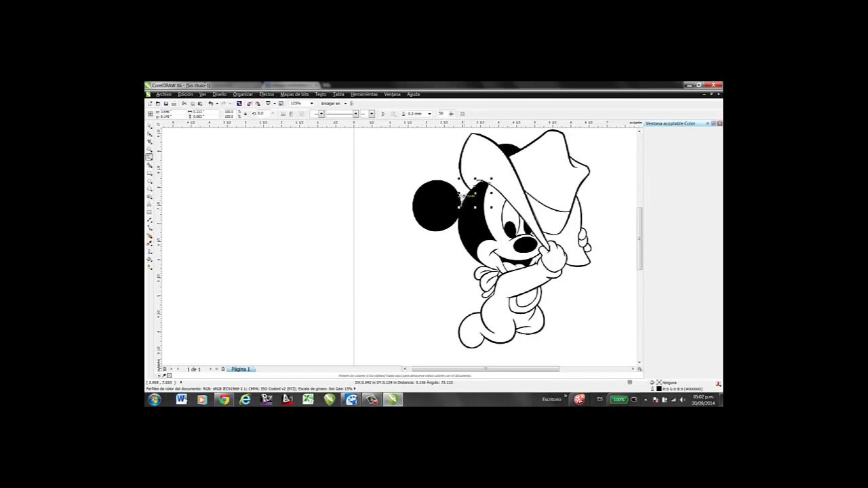Screen dimensions: 868x488
Task: Open the Efectos menu
Action: (x=267, y=94)
